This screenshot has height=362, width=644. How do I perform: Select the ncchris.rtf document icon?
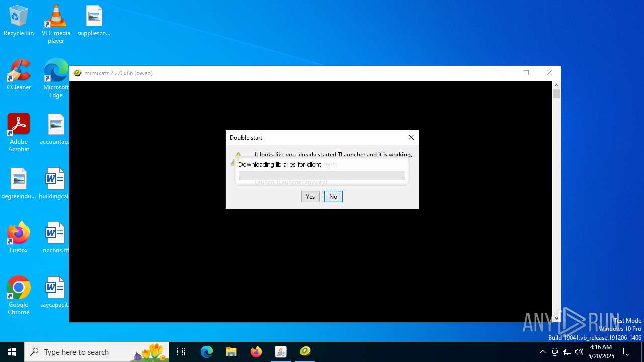pos(56,238)
